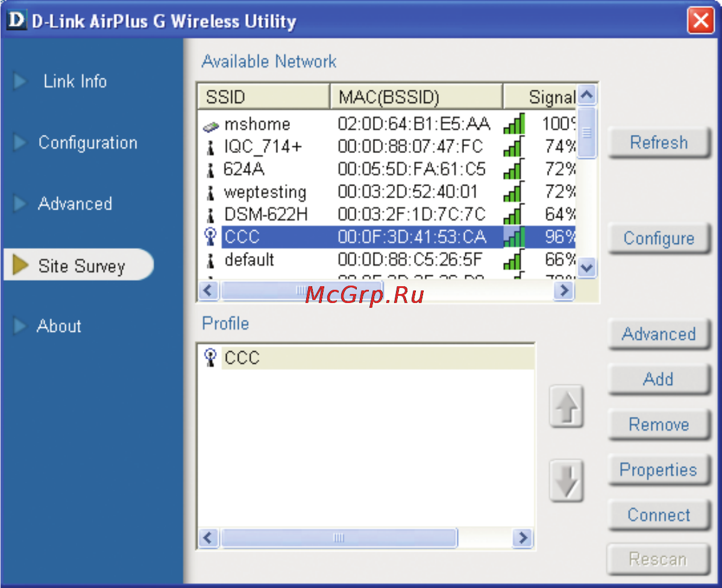
Task: Select the Site Survey page
Action: (78, 264)
